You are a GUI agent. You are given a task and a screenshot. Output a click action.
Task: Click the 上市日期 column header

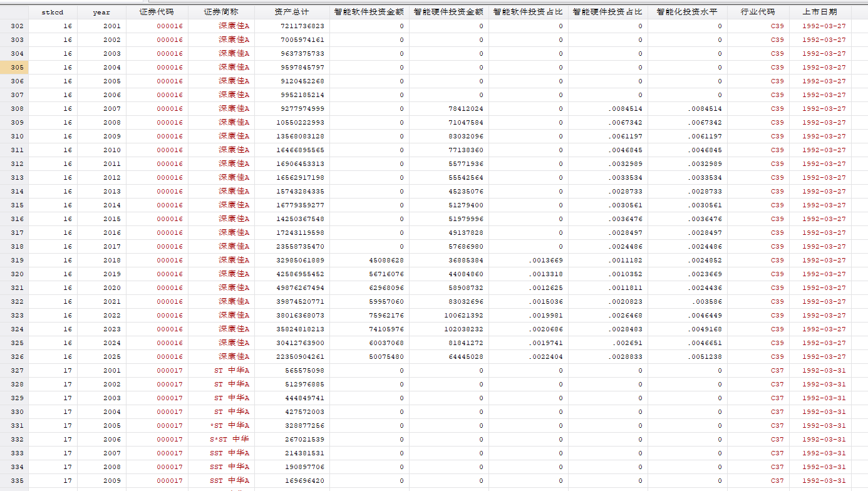[x=820, y=12]
